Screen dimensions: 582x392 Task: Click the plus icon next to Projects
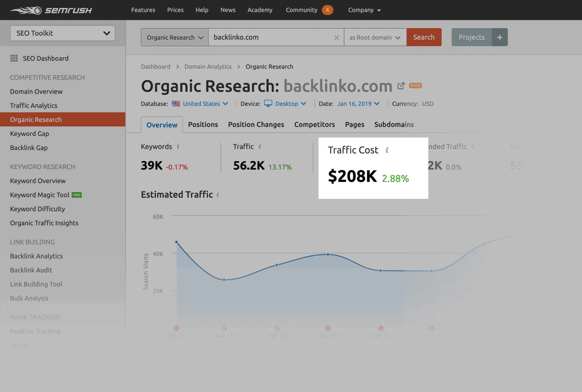tap(499, 37)
